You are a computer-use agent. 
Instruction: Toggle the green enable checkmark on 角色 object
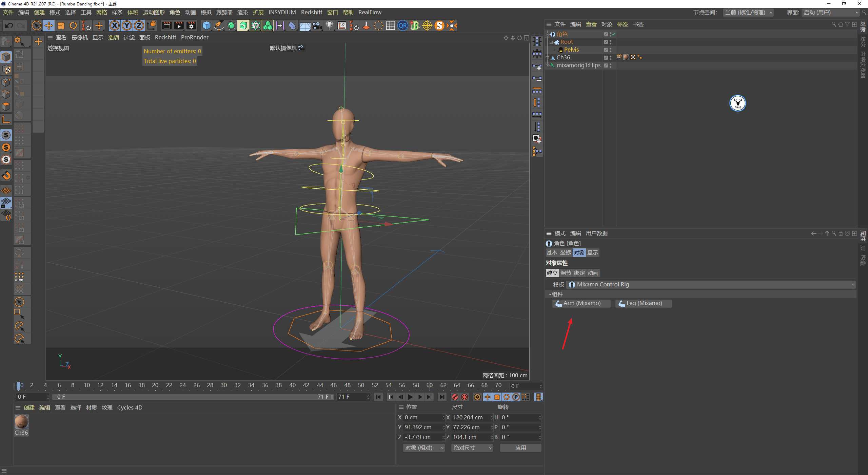click(613, 34)
